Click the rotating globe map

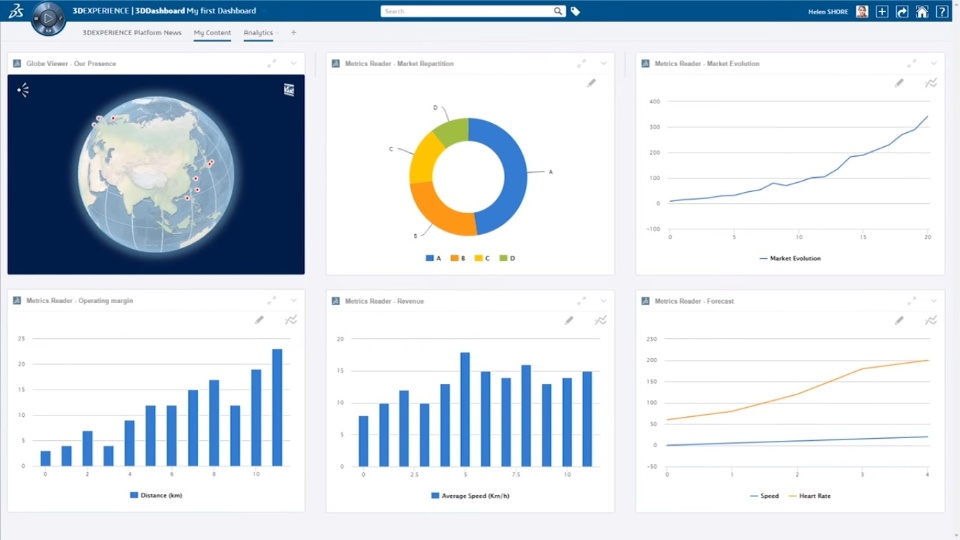156,174
